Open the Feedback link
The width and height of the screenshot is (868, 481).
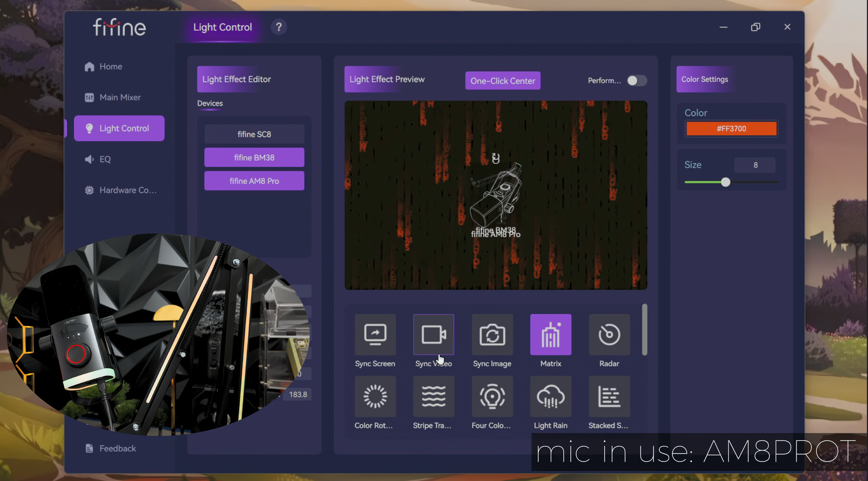click(118, 448)
